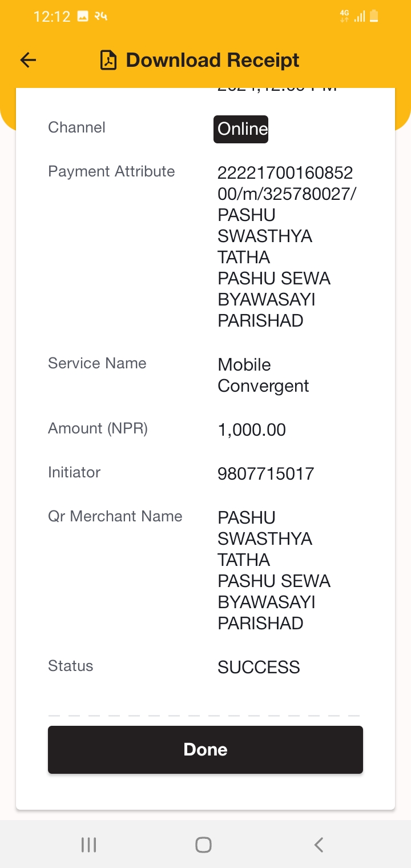411x868 pixels.
Task: Select the amount value 1,000.00
Action: click(x=252, y=430)
